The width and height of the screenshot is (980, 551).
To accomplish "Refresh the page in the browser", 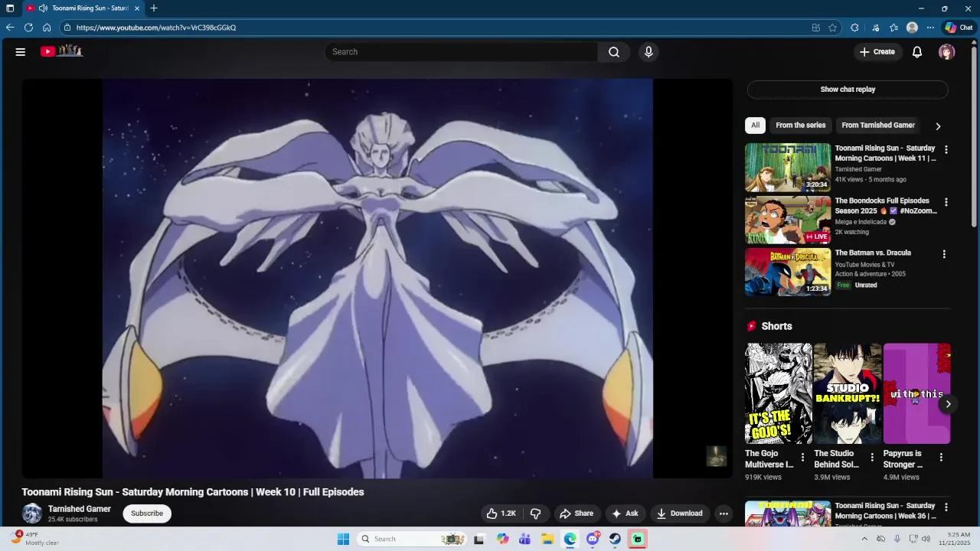I will point(28,28).
